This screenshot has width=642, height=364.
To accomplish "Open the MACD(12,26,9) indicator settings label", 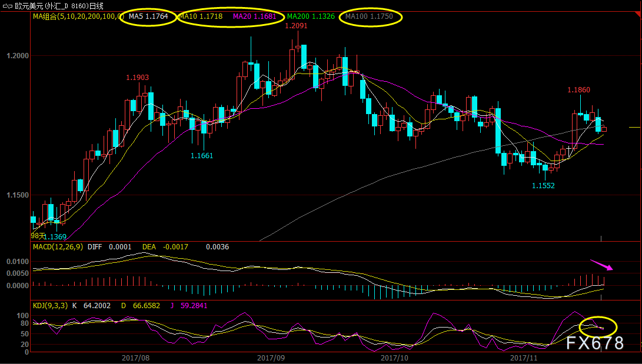I will pyautogui.click(x=58, y=246).
